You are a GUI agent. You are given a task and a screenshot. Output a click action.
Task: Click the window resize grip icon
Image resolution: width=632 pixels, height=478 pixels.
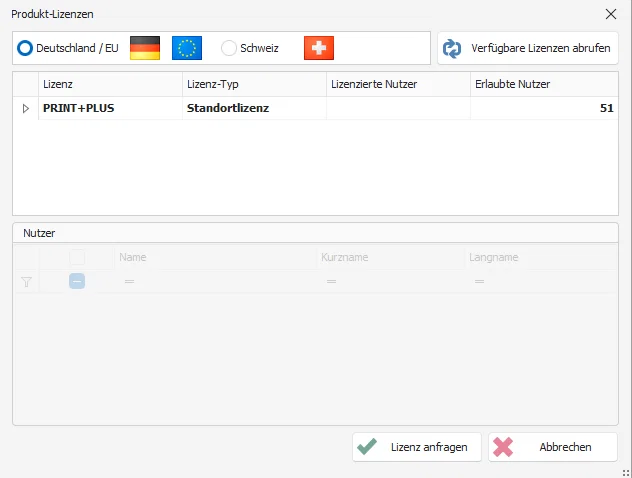coord(626,473)
